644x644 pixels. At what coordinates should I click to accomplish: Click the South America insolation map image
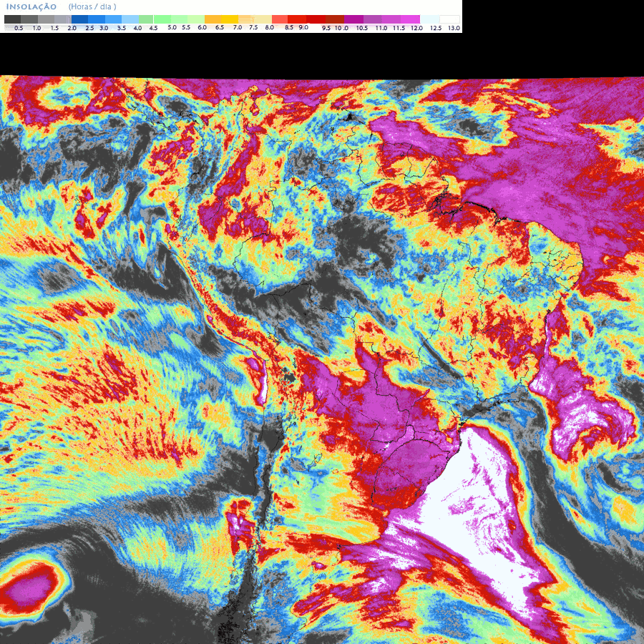322,359
